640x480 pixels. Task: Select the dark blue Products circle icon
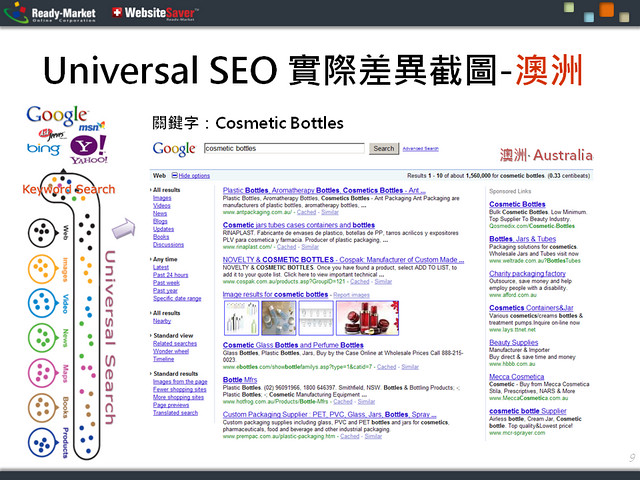(42, 442)
